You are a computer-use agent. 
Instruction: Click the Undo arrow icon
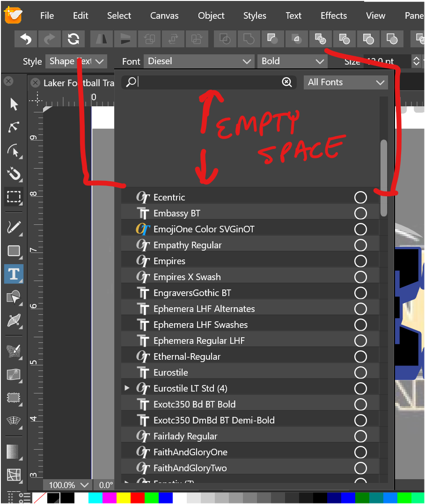(x=26, y=39)
